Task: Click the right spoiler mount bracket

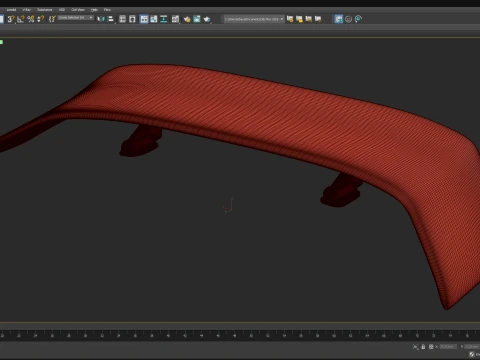Action: coord(341,191)
